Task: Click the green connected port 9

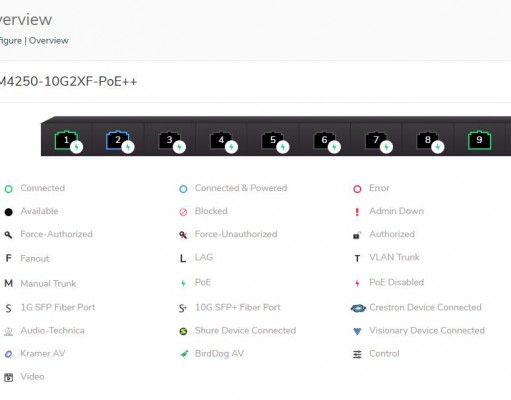Action: (x=479, y=140)
